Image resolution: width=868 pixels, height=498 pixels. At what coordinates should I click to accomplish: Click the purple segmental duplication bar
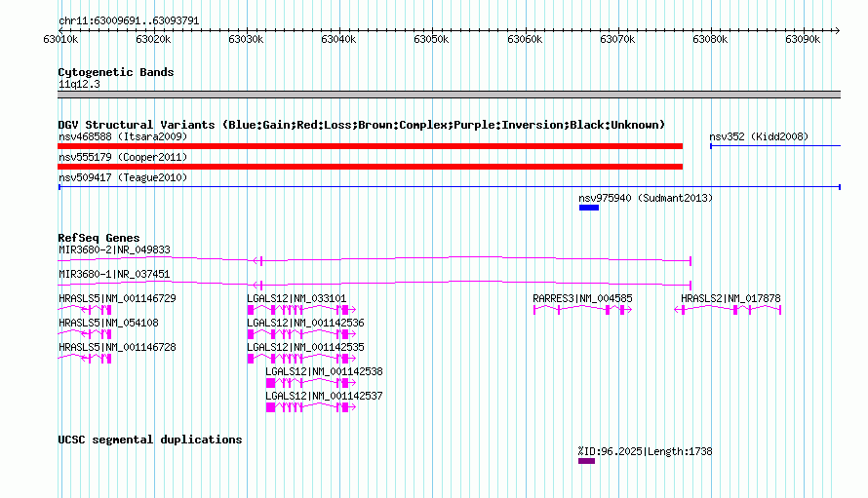(x=587, y=461)
